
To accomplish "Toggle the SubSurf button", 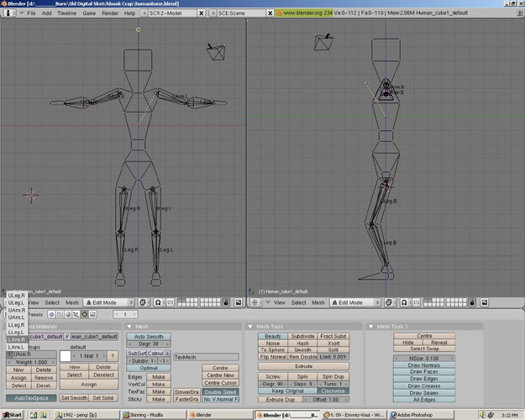I will click(x=137, y=354).
